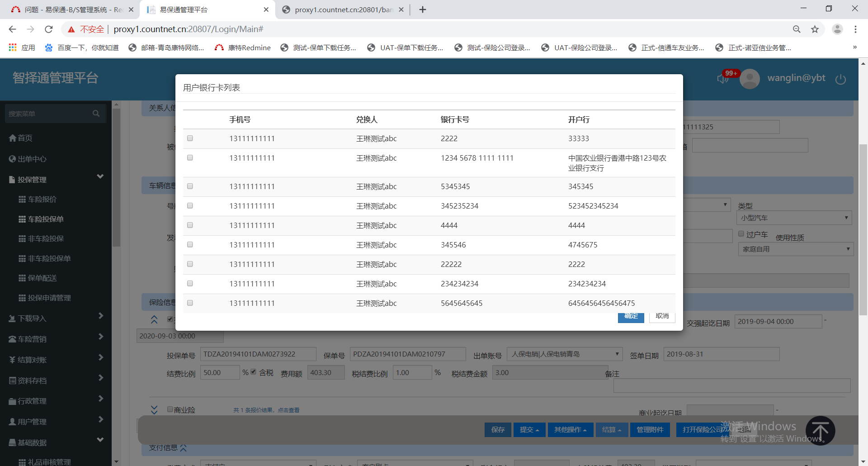Bookmark this page with the star icon
This screenshot has height=466, width=868.
tap(815, 29)
